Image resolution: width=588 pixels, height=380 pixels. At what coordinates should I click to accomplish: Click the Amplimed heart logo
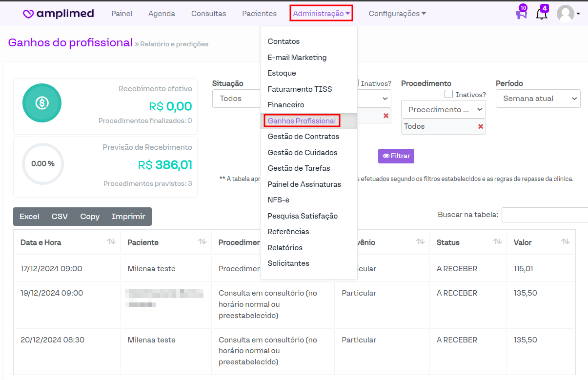coord(29,14)
